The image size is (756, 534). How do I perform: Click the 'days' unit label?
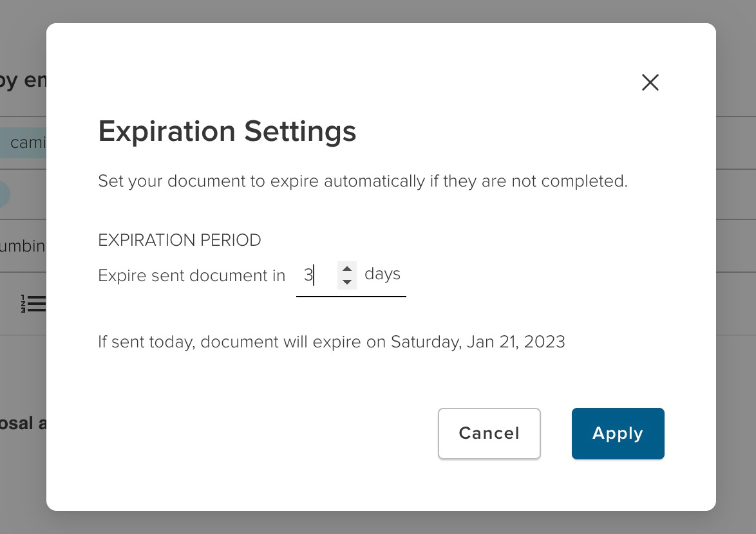[383, 274]
